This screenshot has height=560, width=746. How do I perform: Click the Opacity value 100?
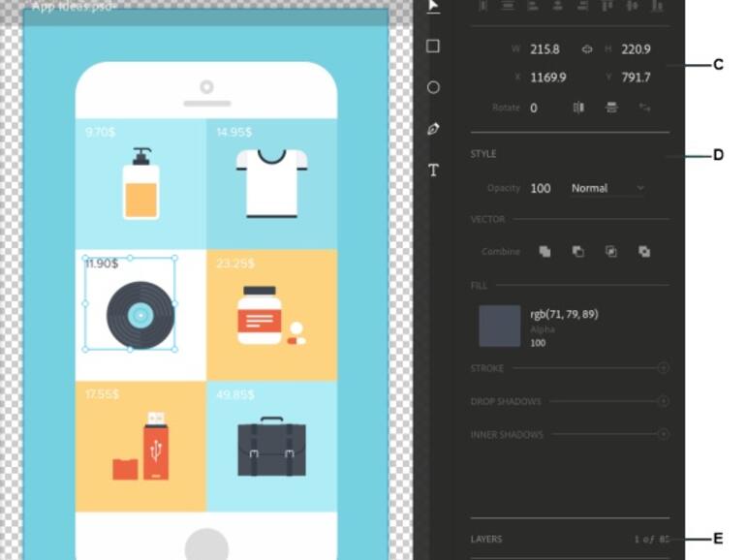[x=541, y=188]
